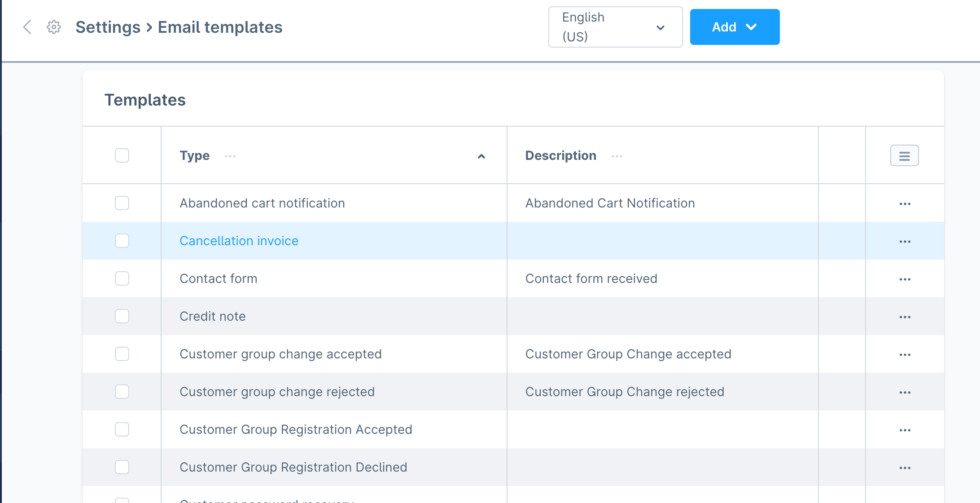Select the Credit note checkbox

click(122, 316)
